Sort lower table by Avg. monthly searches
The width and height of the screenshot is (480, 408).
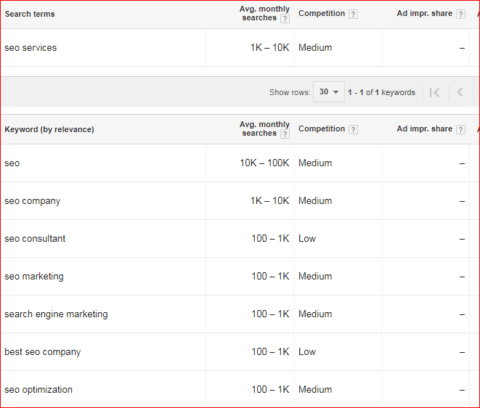(264, 129)
